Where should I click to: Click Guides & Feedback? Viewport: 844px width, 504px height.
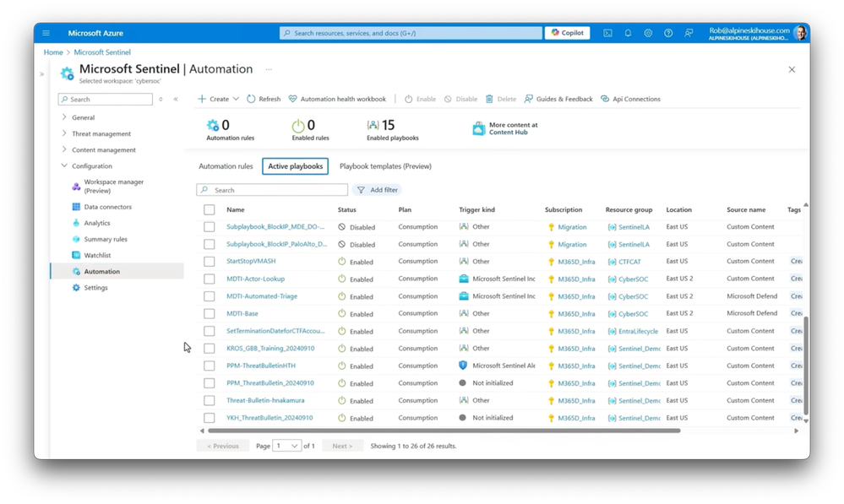(558, 99)
